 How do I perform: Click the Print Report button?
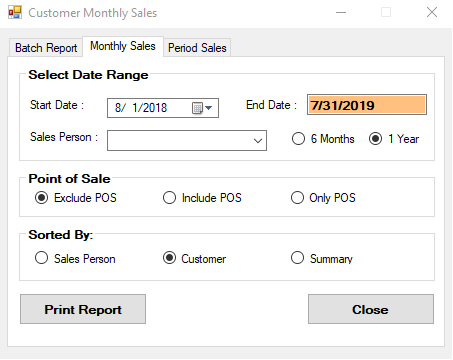click(83, 309)
